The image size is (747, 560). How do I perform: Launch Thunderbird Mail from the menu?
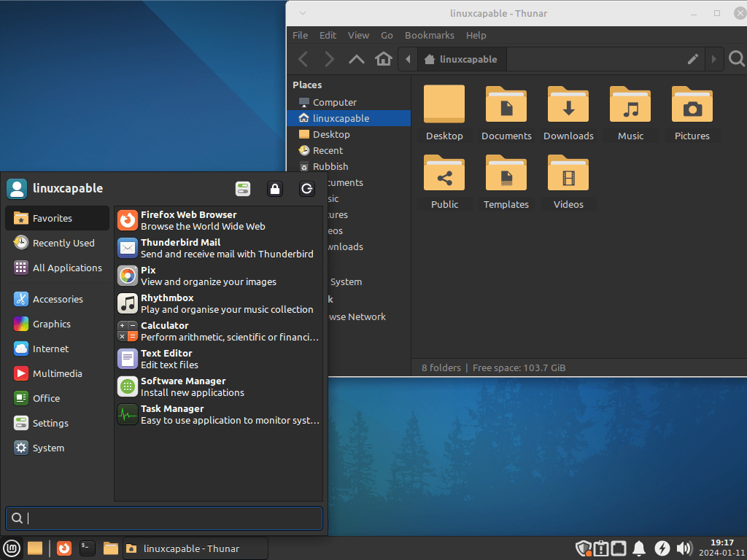[219, 248]
